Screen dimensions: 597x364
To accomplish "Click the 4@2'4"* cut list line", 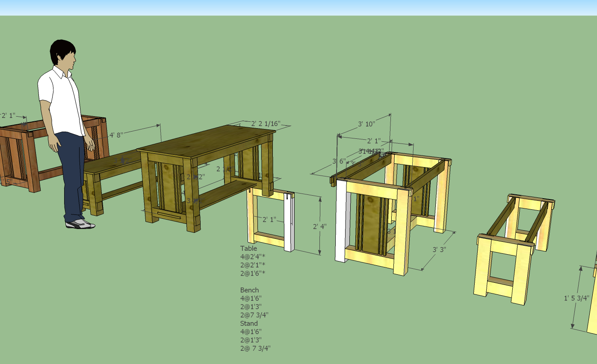I will [253, 257].
